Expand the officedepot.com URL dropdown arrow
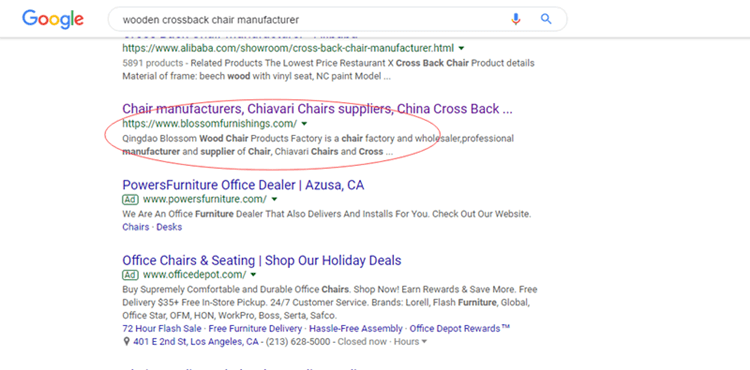The height and width of the screenshot is (370, 750). [254, 275]
